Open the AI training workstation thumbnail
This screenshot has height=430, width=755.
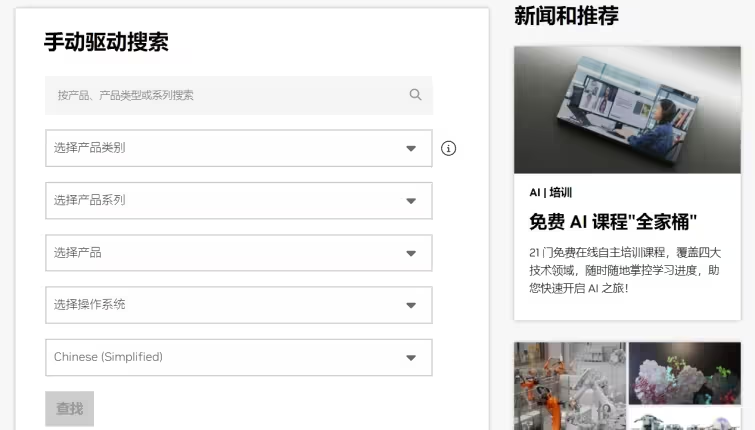click(627, 110)
